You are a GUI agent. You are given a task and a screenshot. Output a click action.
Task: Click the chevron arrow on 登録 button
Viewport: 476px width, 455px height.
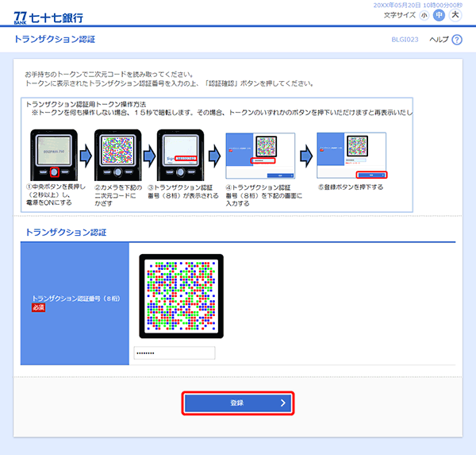(283, 403)
